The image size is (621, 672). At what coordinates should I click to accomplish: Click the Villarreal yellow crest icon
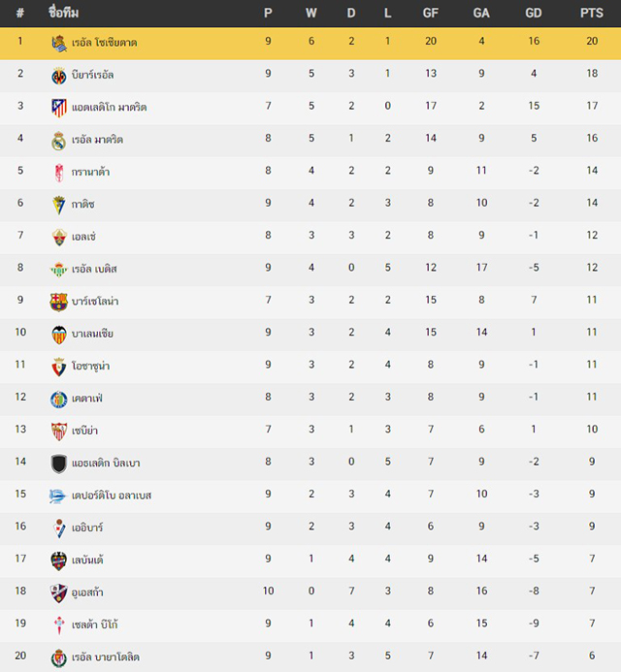click(59, 76)
